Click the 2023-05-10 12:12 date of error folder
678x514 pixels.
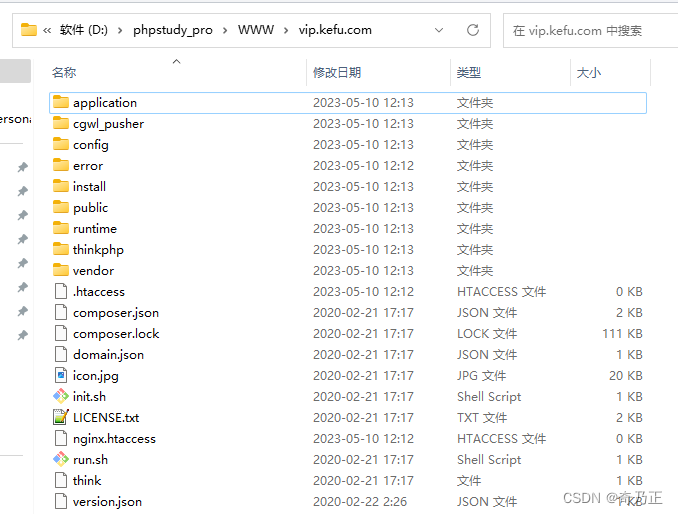click(x=363, y=166)
